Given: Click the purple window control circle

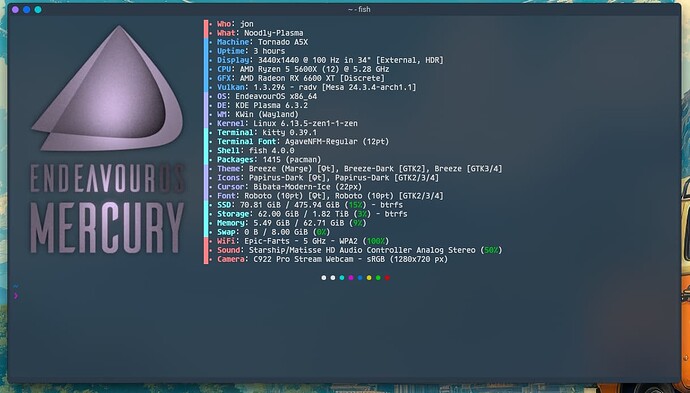Looking at the screenshot, I should point(15,9).
